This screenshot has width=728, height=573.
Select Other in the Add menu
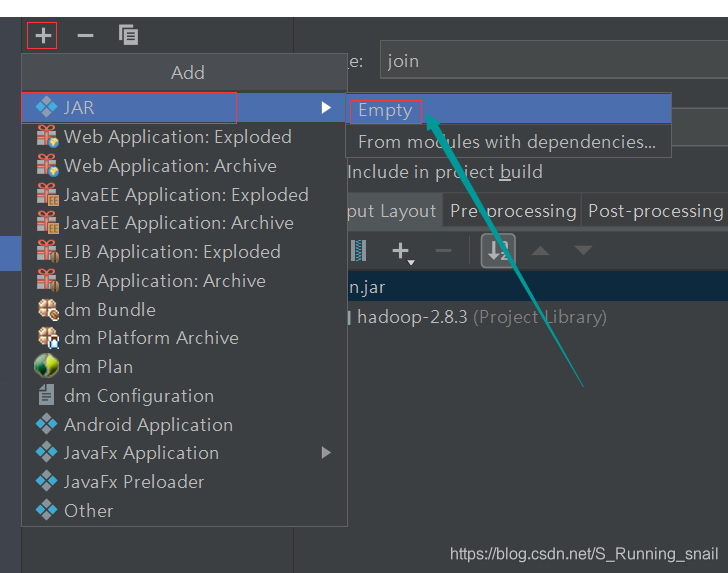[184, 511]
